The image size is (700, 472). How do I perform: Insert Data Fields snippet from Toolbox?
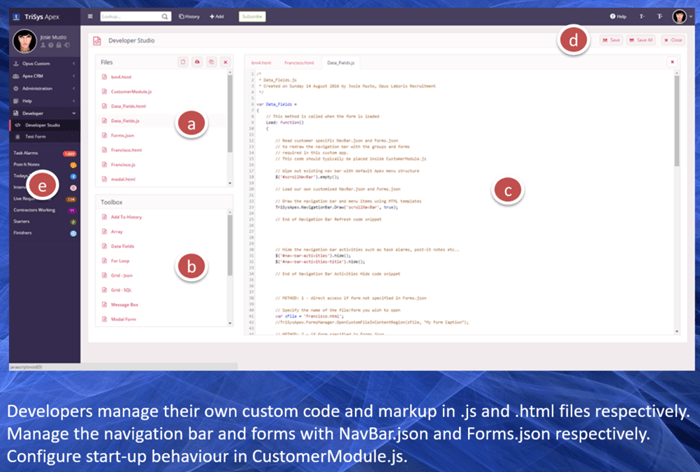tap(122, 246)
